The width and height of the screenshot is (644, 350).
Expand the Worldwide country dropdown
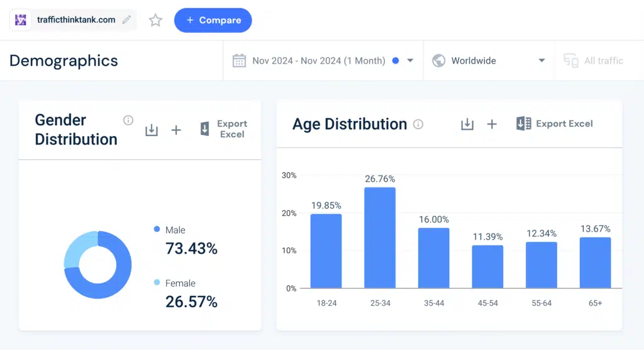point(541,60)
